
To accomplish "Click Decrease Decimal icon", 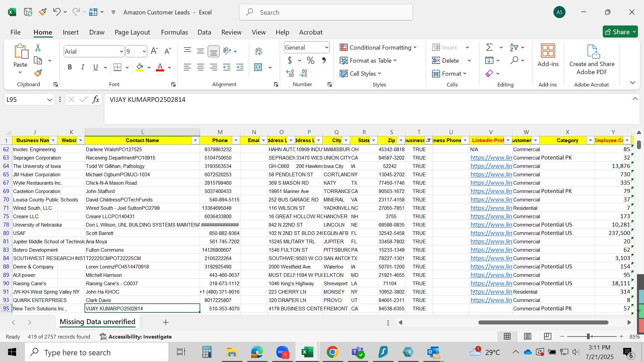I will (303, 73).
